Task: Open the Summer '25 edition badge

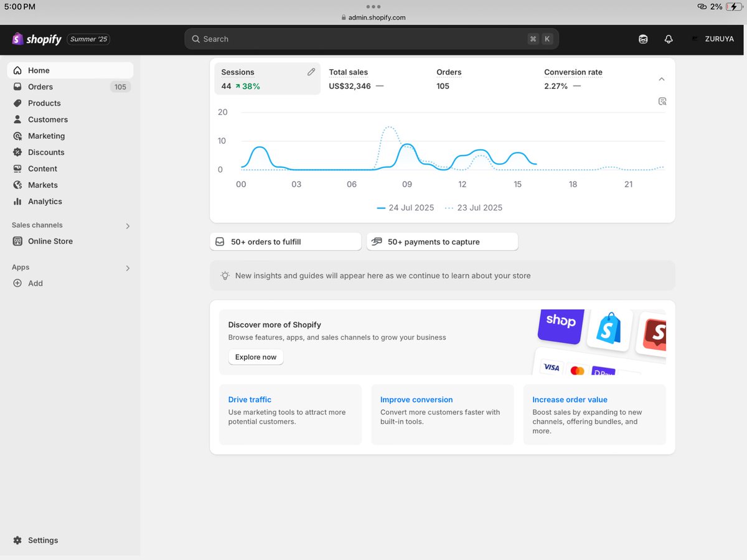Action: 88,39
